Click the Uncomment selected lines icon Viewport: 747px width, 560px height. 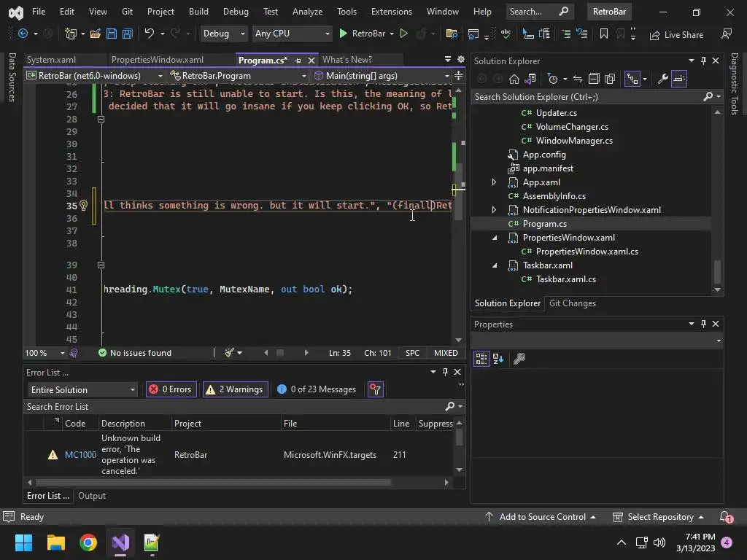(x=581, y=34)
